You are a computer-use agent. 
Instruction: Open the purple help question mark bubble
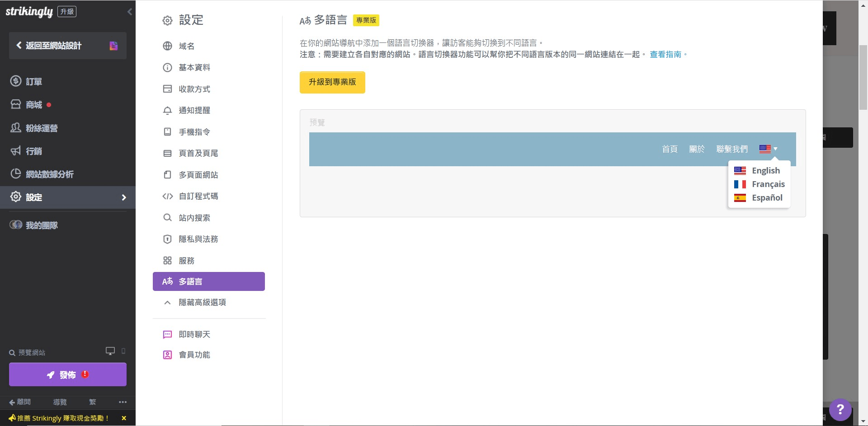pos(840,409)
